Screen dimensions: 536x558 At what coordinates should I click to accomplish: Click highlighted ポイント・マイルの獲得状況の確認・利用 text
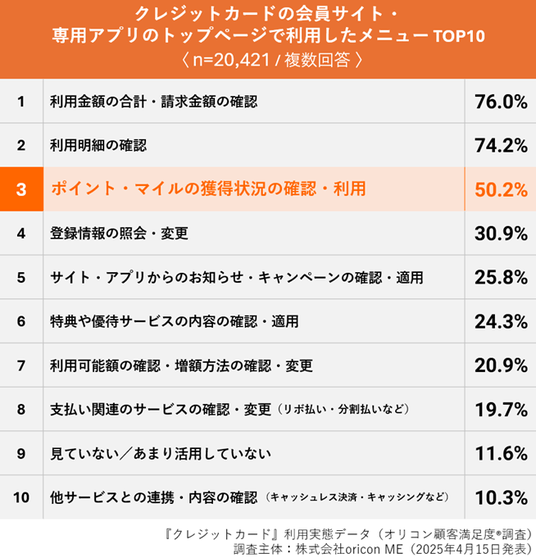[208, 189]
